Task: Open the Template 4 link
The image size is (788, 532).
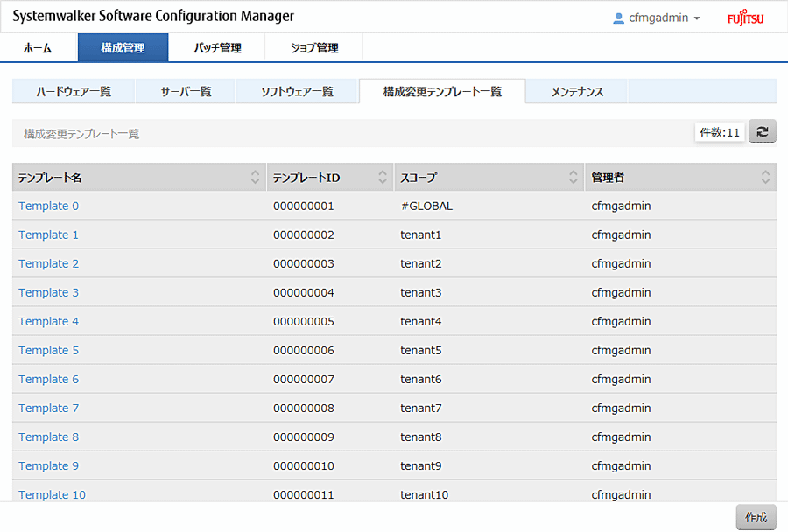Action: (x=49, y=321)
